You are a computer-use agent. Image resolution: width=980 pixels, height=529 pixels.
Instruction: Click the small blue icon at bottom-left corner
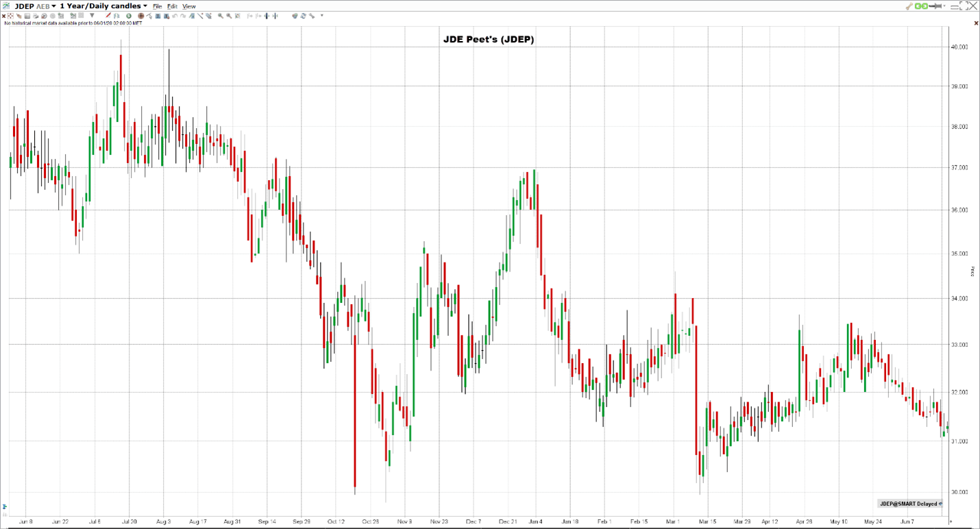[x=4, y=508]
